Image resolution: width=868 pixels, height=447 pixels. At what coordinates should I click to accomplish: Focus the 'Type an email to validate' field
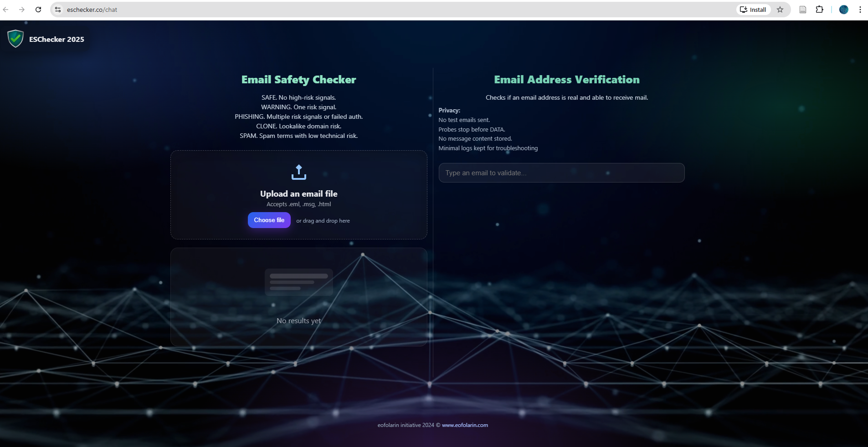[x=561, y=173]
